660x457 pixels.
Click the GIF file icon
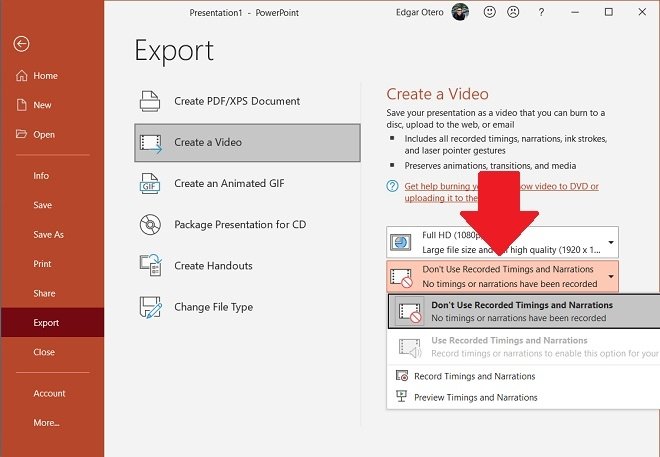(149, 184)
